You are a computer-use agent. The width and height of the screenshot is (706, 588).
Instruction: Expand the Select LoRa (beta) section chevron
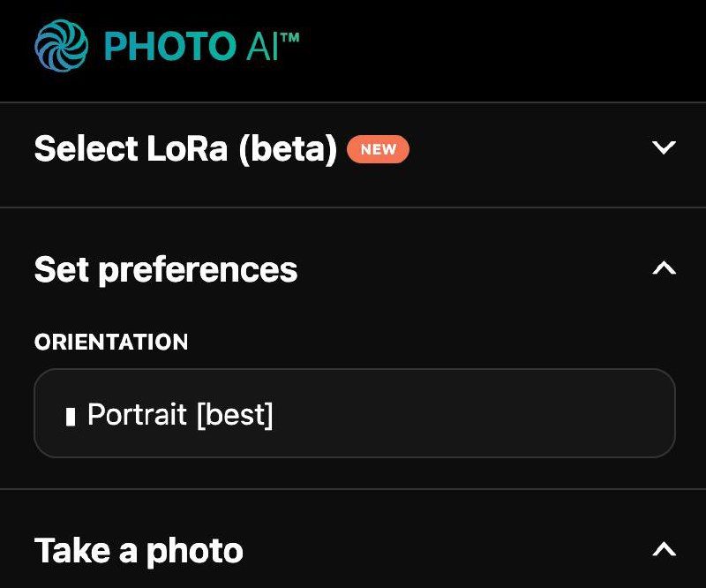click(664, 147)
